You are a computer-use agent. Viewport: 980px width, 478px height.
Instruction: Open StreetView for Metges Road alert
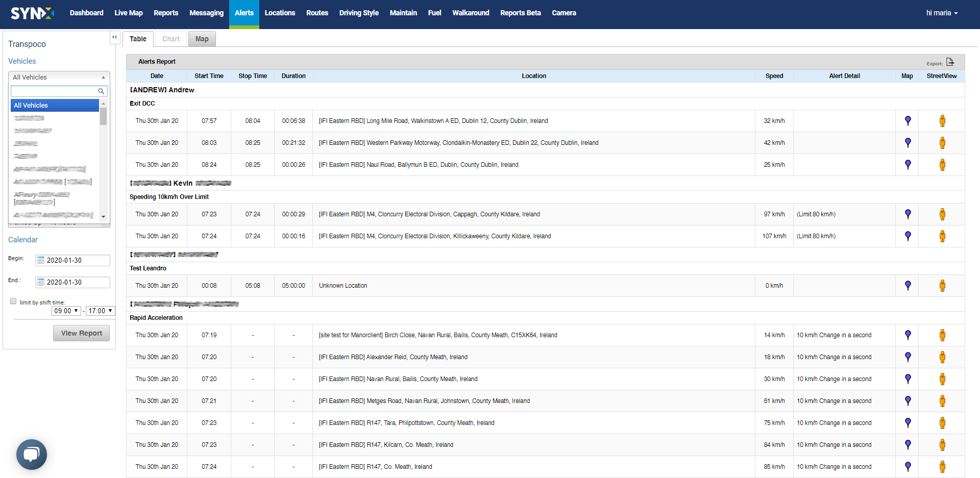(x=942, y=401)
